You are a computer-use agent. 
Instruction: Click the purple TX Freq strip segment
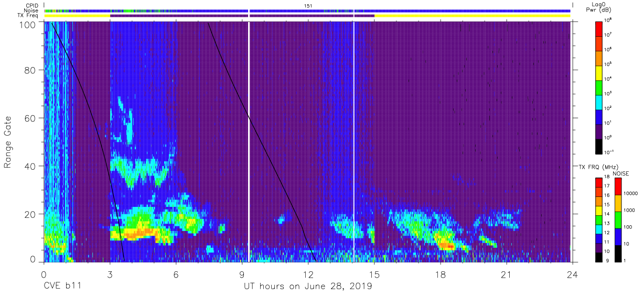tap(242, 16)
